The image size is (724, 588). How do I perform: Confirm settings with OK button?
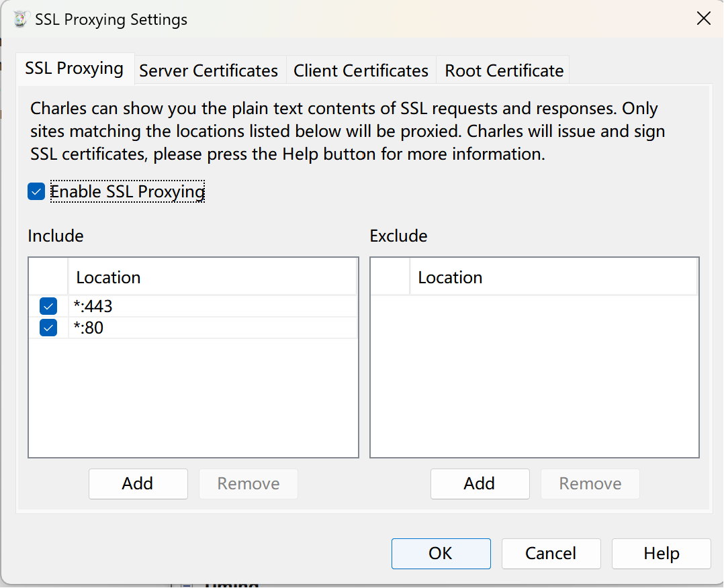click(441, 554)
